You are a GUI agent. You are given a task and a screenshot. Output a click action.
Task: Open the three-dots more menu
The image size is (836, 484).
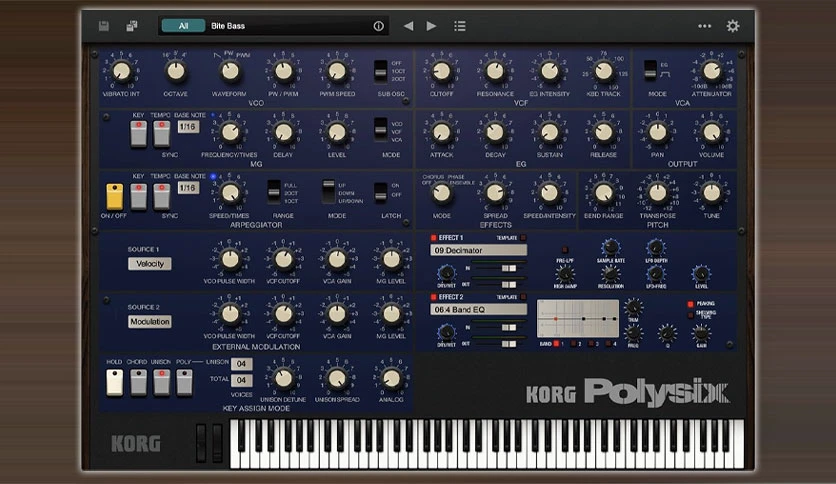(x=704, y=26)
